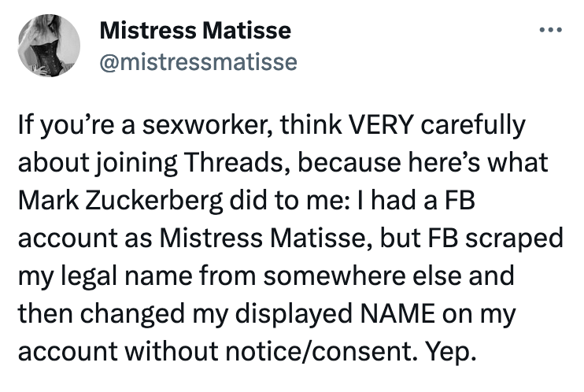Click the @mistressmatisse handle
The image size is (584, 392).
click(198, 62)
